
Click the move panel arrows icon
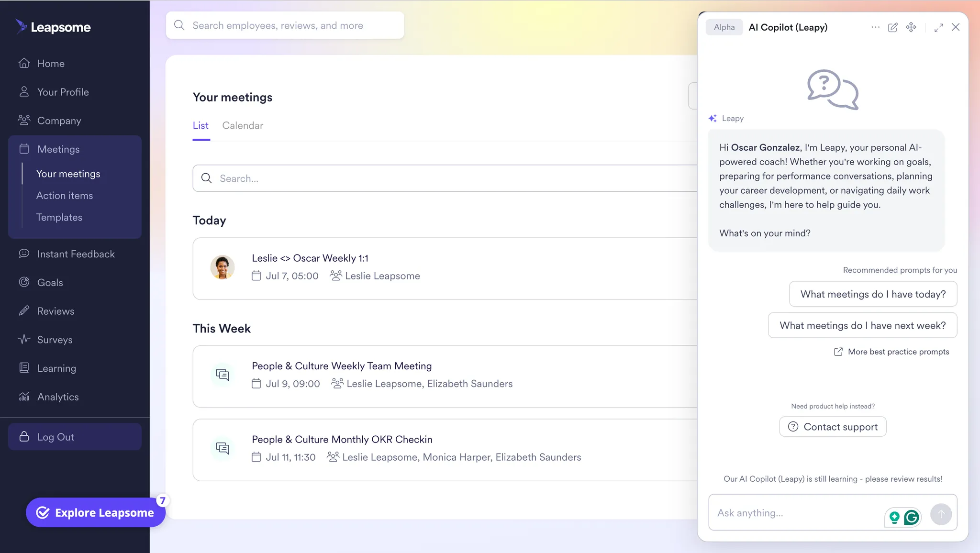pyautogui.click(x=911, y=27)
